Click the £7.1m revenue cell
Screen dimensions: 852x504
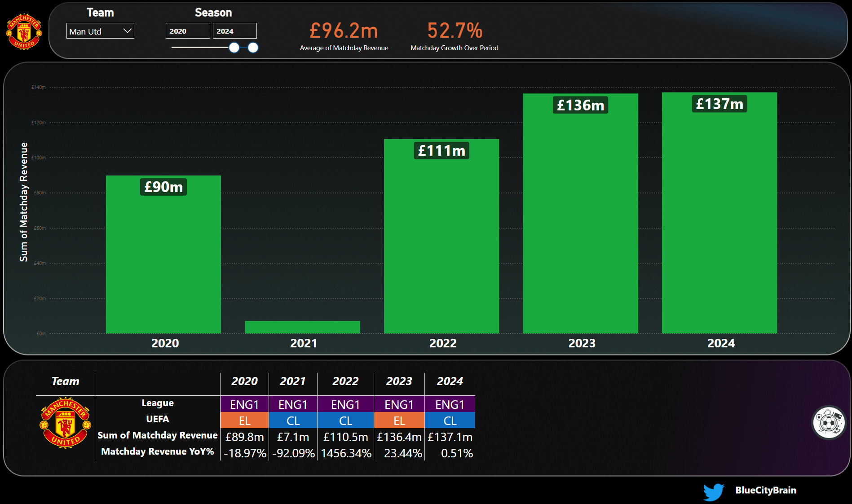click(293, 437)
